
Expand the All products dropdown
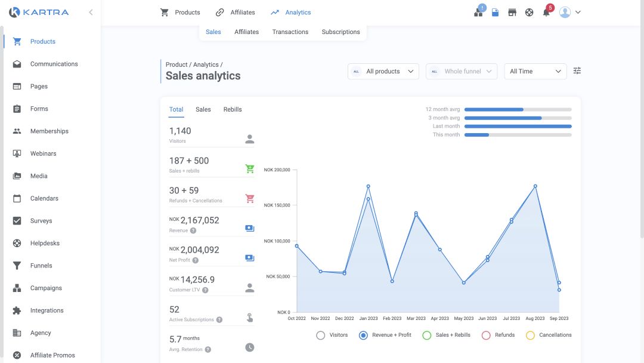pos(383,71)
